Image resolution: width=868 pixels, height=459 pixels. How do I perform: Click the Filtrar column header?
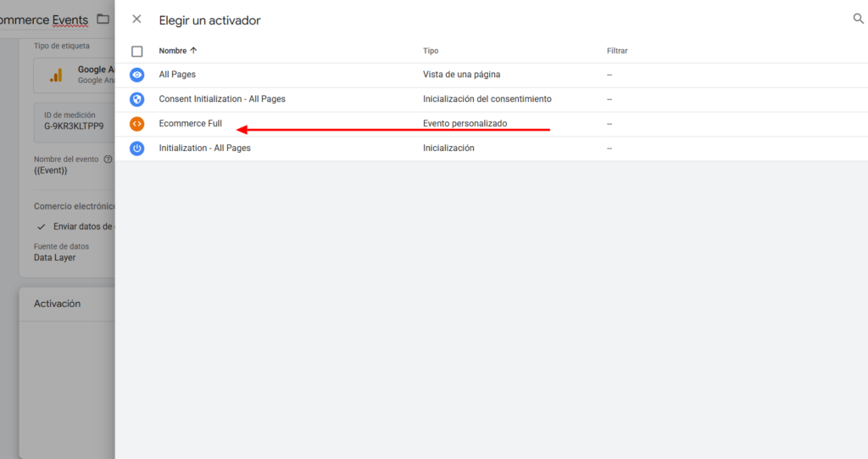(x=617, y=51)
